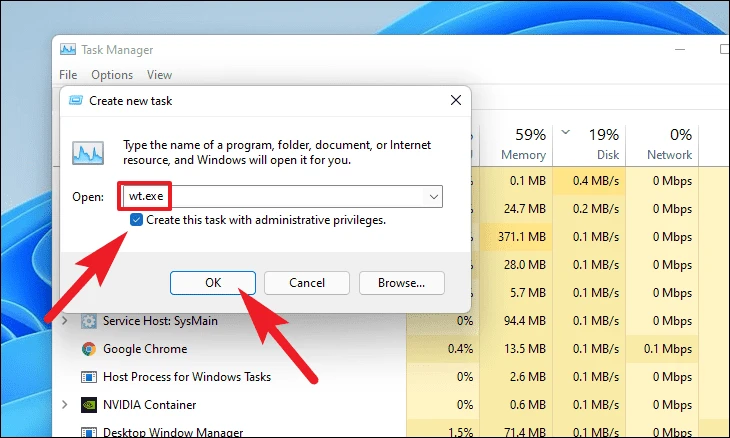Click the Cancel button
Image resolution: width=730 pixels, height=438 pixels.
tap(307, 283)
